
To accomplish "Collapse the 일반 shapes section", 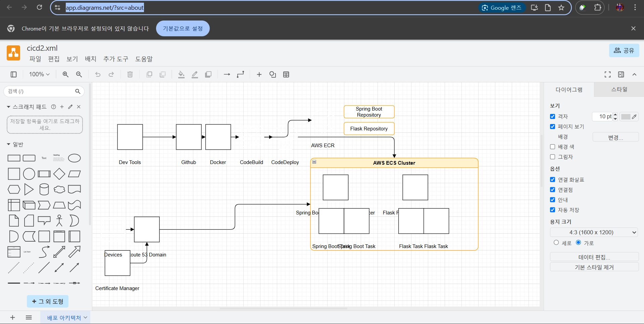I will tap(8, 144).
